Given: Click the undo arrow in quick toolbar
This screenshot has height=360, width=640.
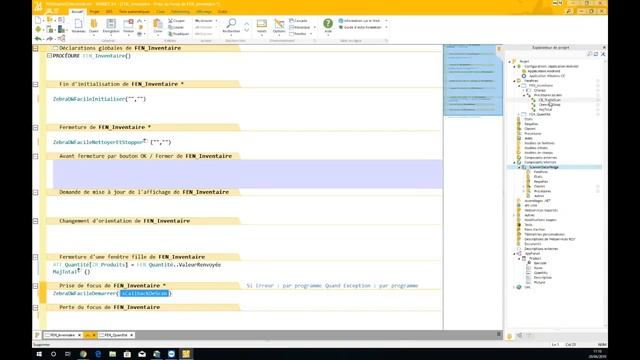Looking at the screenshot, I should [x=38, y=39].
